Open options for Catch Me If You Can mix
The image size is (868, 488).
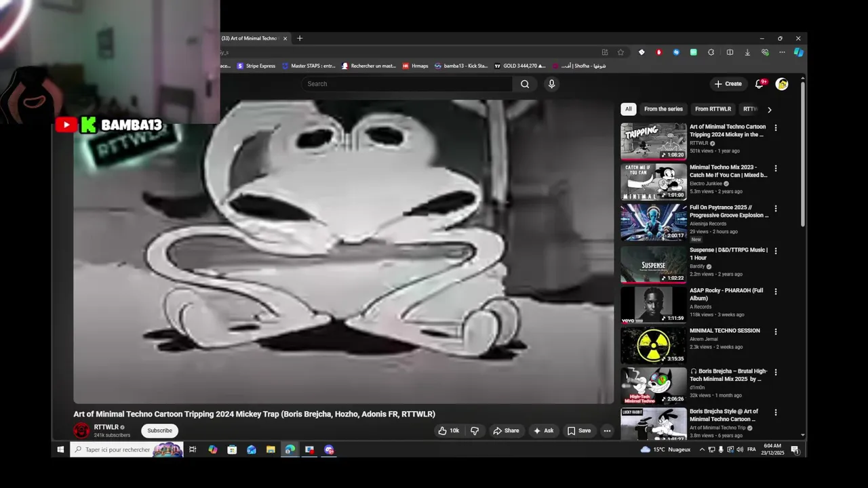tap(776, 168)
